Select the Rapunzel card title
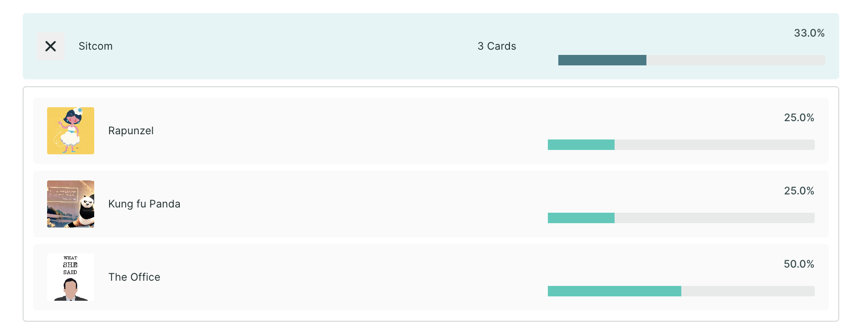This screenshot has width=868, height=333. (131, 131)
